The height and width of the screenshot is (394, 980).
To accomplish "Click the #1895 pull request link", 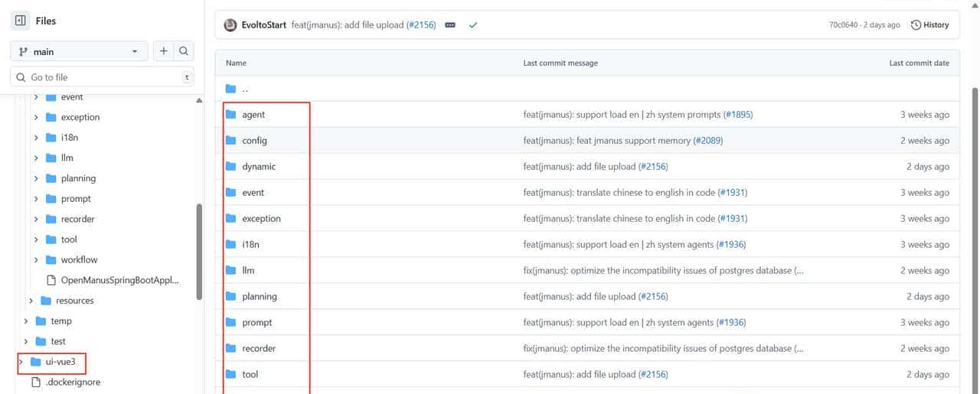I will tap(738, 115).
